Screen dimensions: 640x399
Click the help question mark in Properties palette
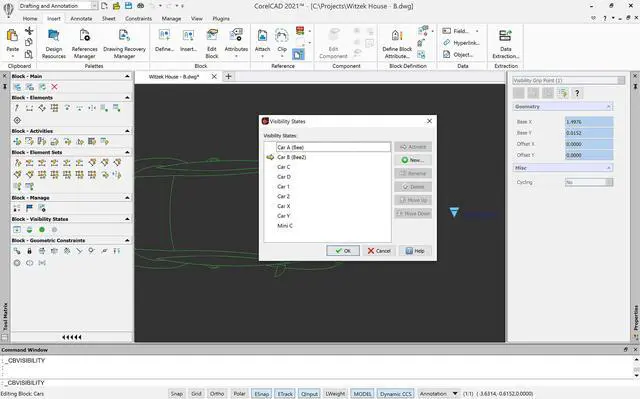pyautogui.click(x=577, y=93)
